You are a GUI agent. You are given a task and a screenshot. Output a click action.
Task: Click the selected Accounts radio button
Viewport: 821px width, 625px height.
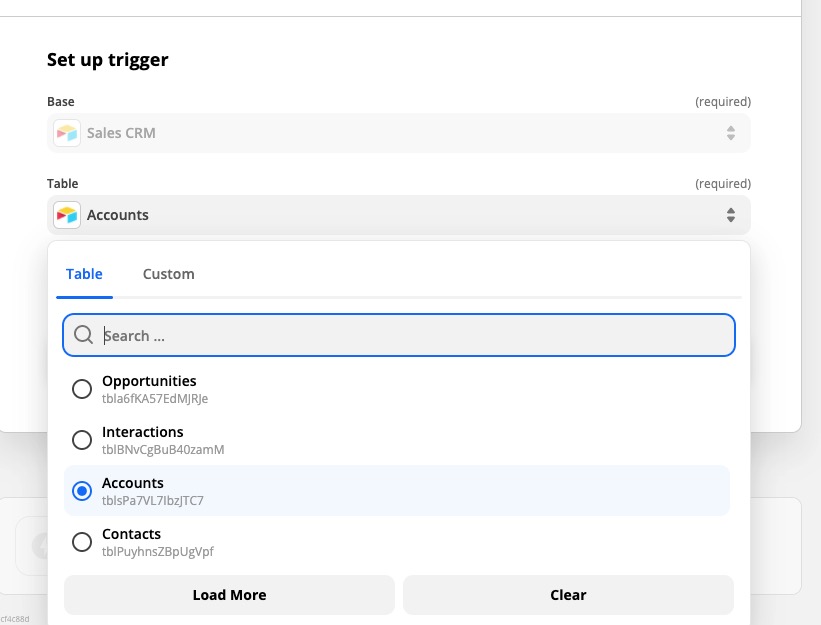pos(82,490)
